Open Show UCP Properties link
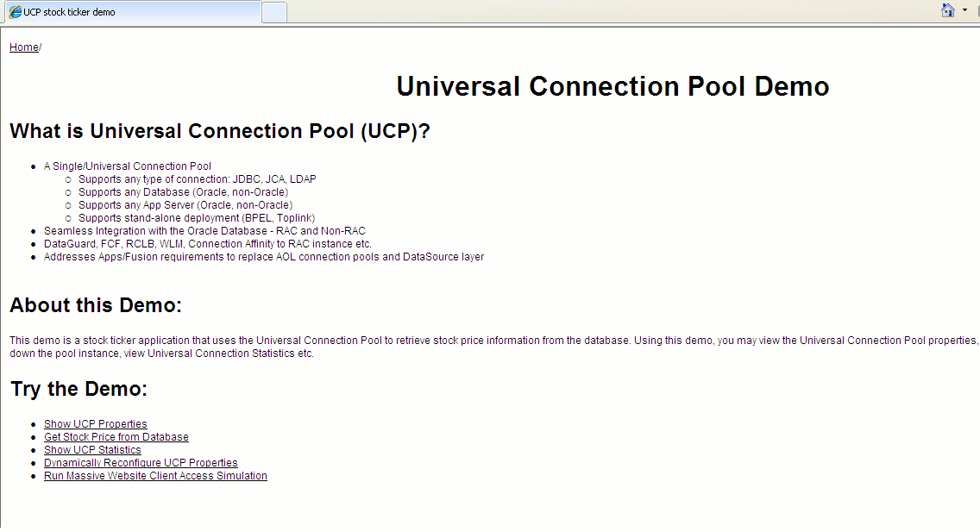Viewport: 980px width, 532px height. 96,424
